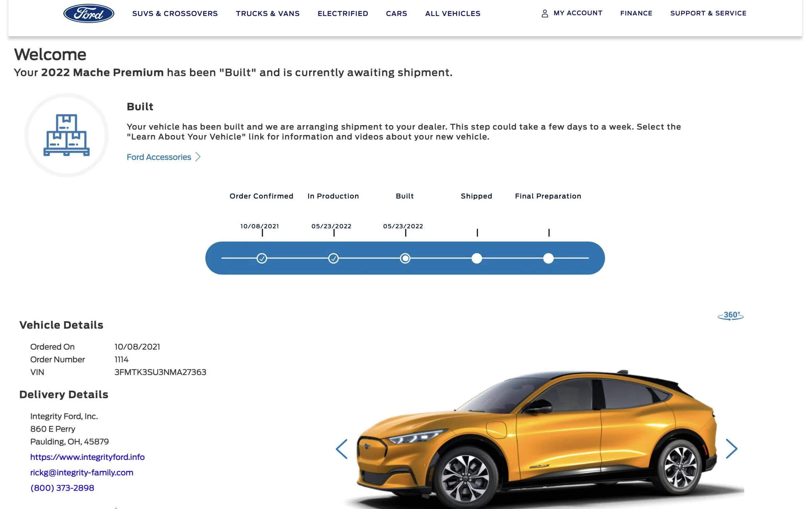Visit the integrityford.info dealer website link

(x=87, y=457)
